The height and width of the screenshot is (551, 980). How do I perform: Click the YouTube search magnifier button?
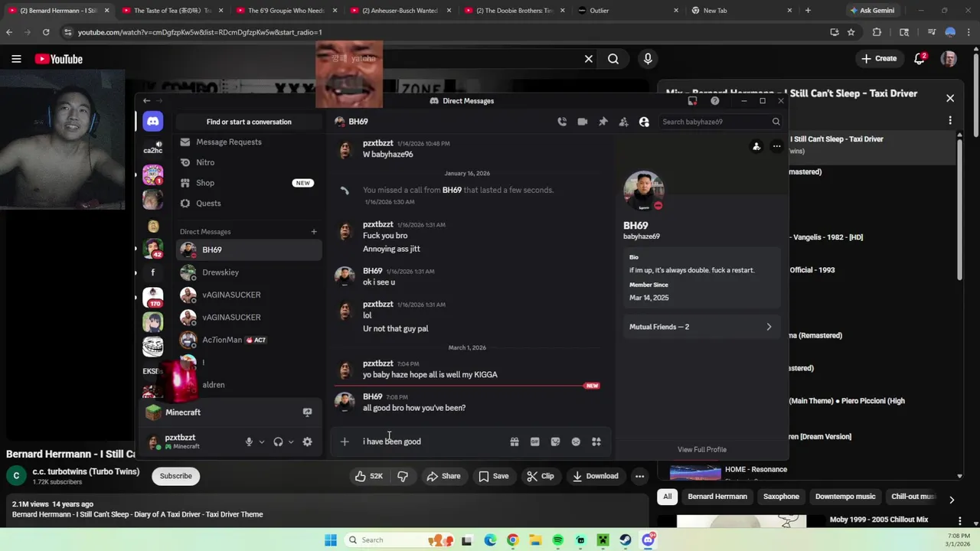[613, 59]
